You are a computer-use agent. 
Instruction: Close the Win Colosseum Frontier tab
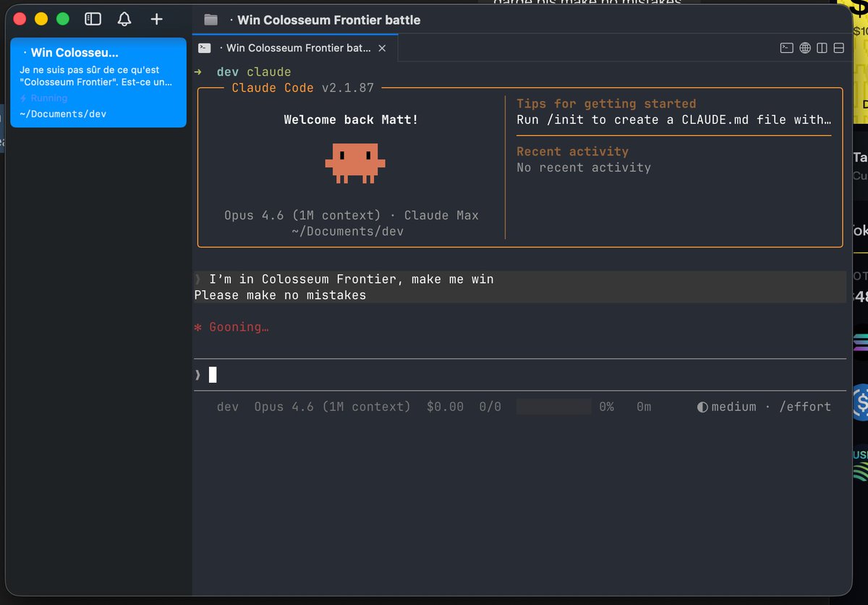[382, 48]
